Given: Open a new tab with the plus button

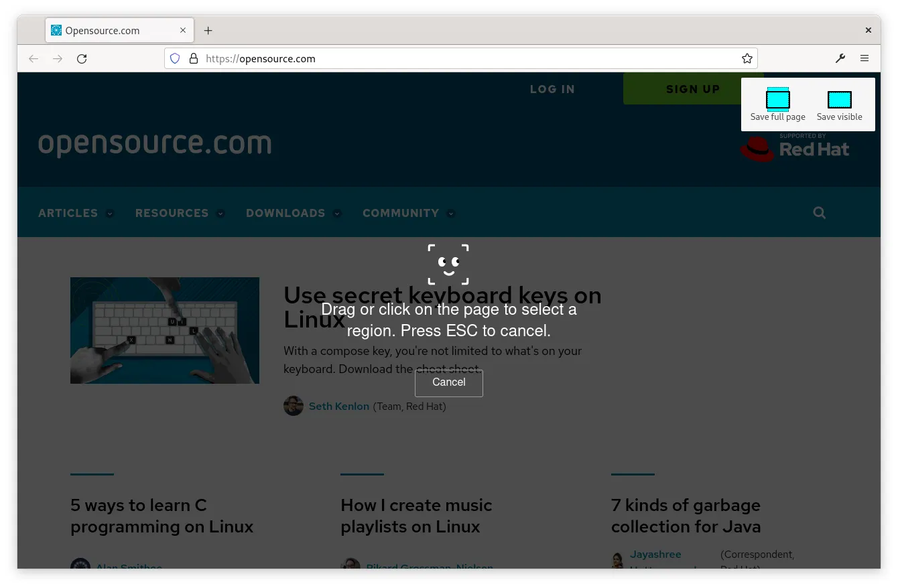Looking at the screenshot, I should coord(208,30).
